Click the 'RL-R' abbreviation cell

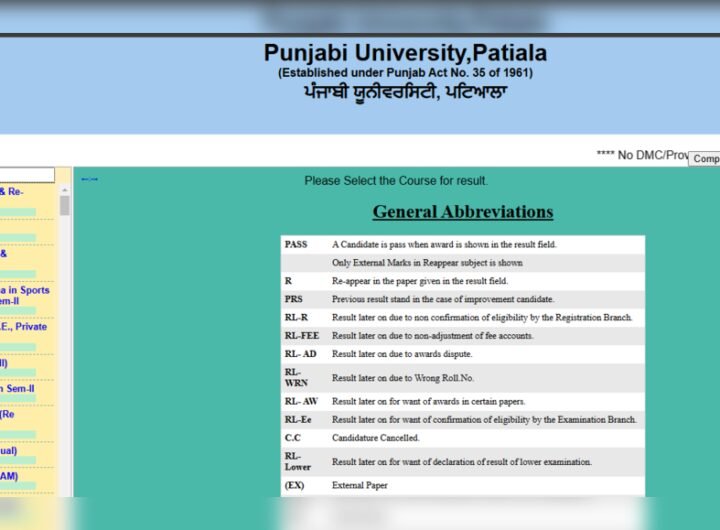click(x=297, y=317)
